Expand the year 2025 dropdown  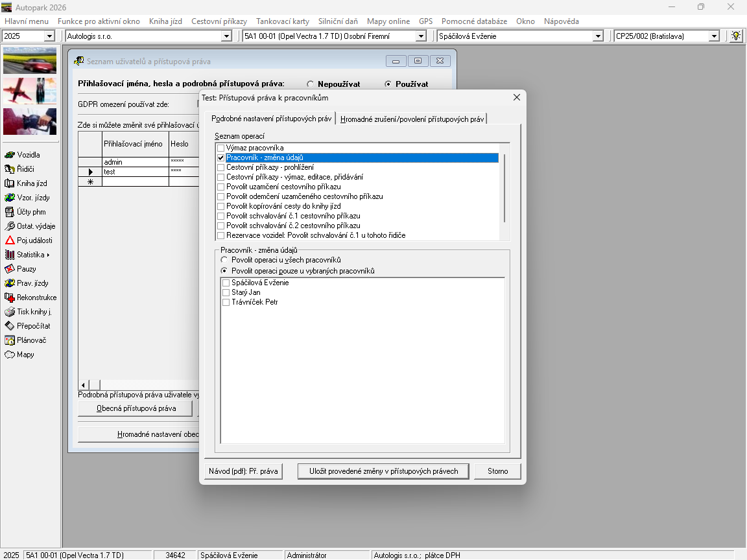point(49,36)
